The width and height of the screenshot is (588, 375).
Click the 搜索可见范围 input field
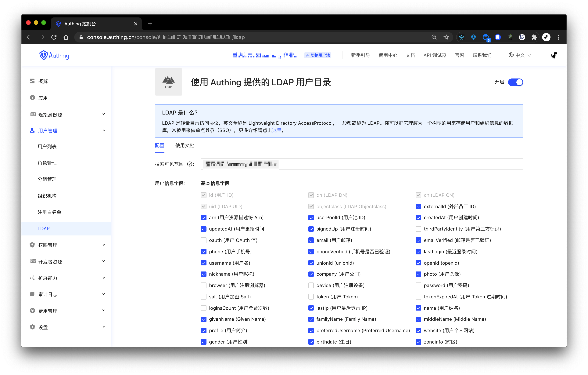[x=400, y=164]
